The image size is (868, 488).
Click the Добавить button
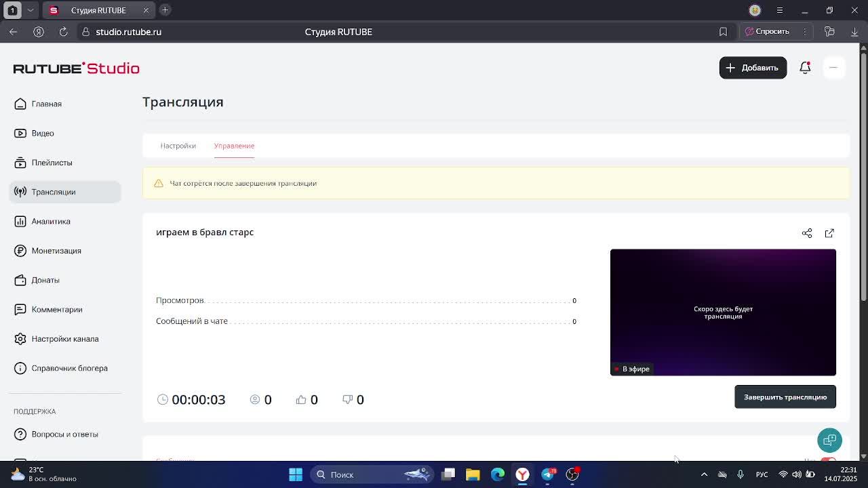(753, 68)
